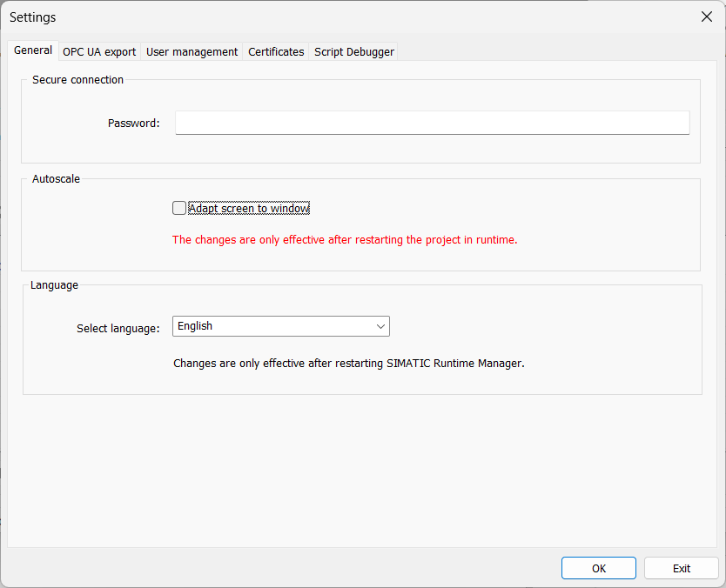Close the Settings dialog with the X icon
The image size is (726, 588).
point(706,17)
